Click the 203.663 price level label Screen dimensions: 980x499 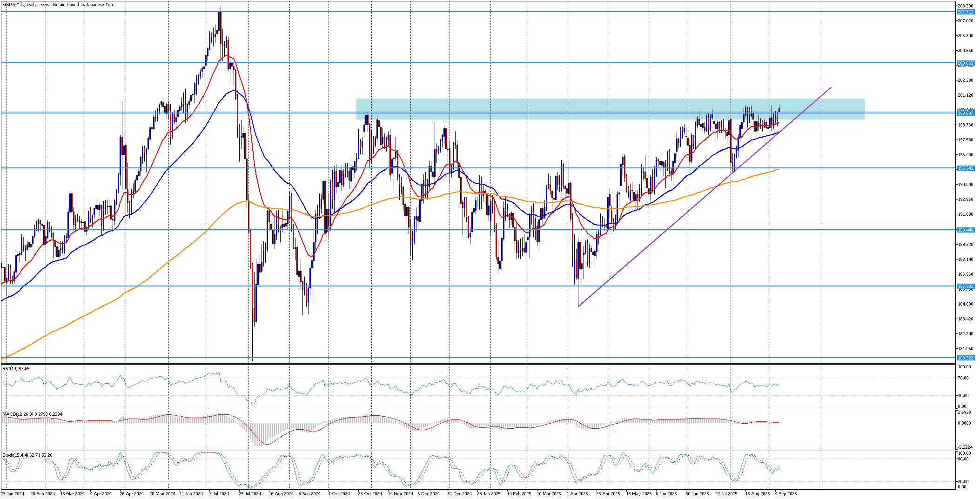point(965,63)
